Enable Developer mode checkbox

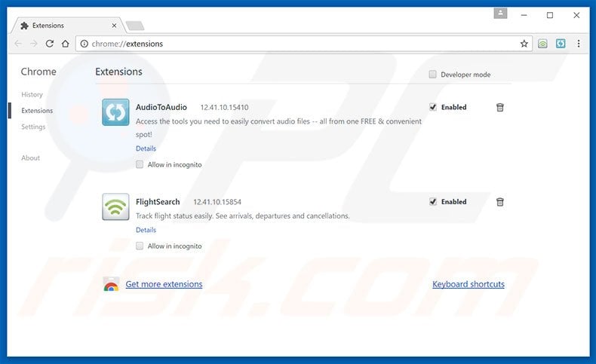click(x=432, y=74)
